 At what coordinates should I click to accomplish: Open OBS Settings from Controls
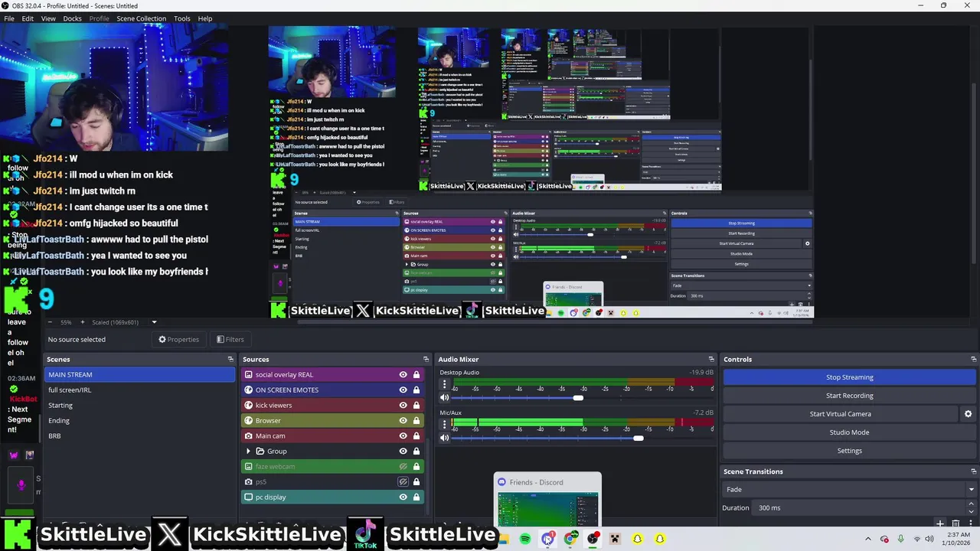850,451
